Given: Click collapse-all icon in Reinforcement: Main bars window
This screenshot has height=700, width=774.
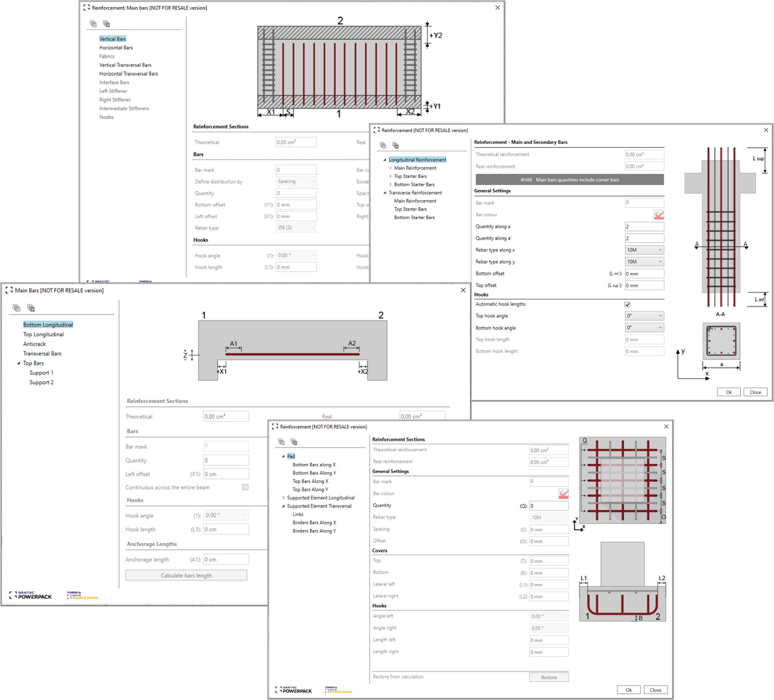Looking at the screenshot, I should pos(106,24).
